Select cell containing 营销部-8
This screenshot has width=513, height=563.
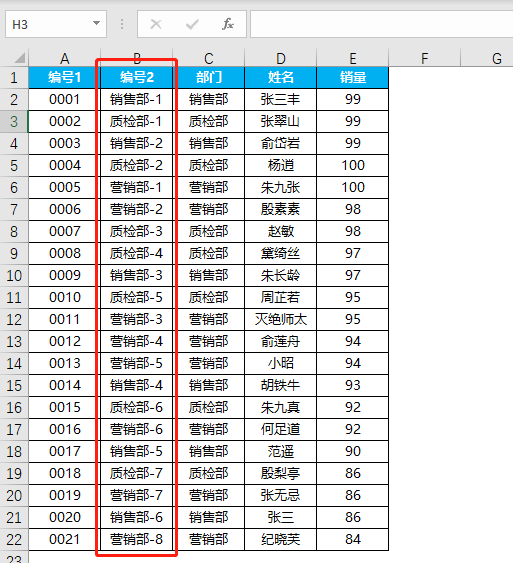tap(137, 540)
